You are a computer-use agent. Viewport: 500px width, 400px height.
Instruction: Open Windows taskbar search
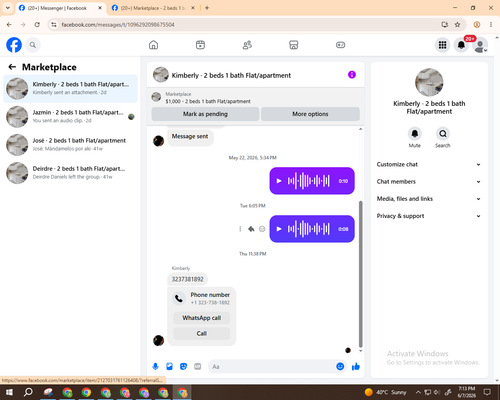(28, 392)
